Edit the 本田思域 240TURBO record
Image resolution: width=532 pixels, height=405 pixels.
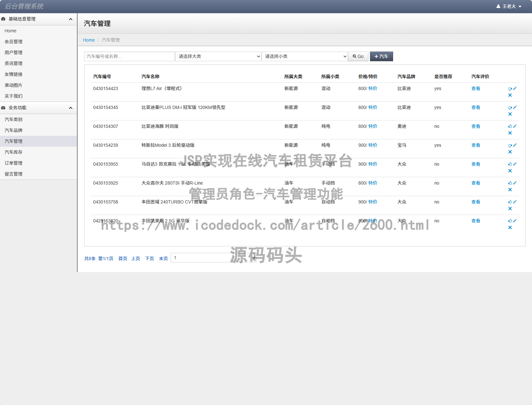pyautogui.click(x=515, y=202)
